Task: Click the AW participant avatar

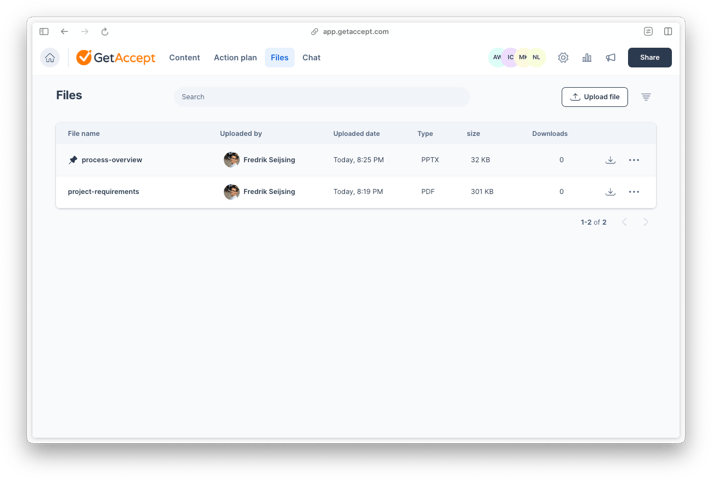Action: 496,57
